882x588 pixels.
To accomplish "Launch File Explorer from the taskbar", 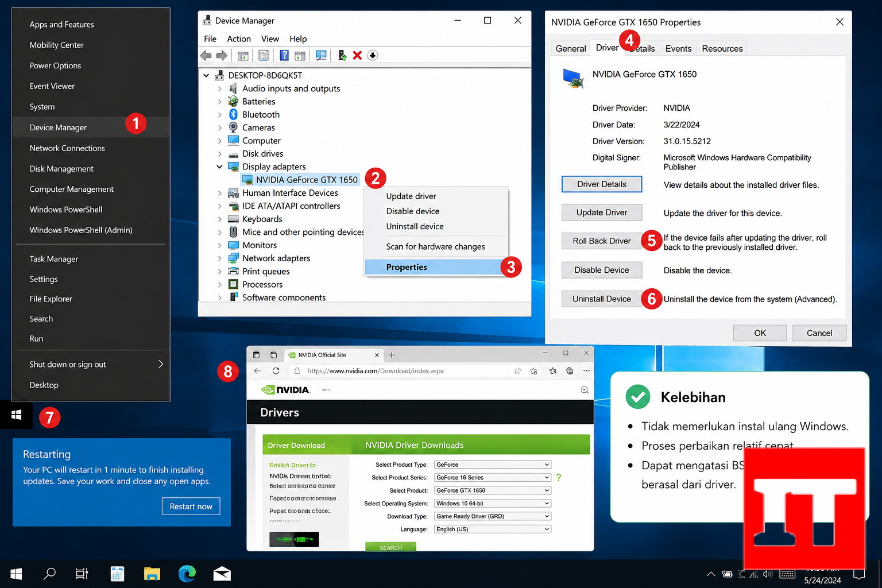I will tap(152, 574).
